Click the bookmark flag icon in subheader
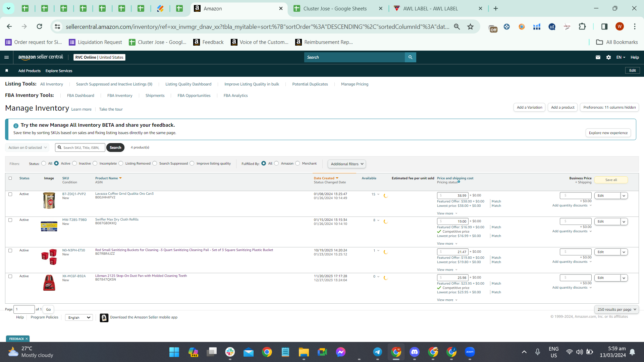This screenshot has width=644, height=362. tap(7, 71)
